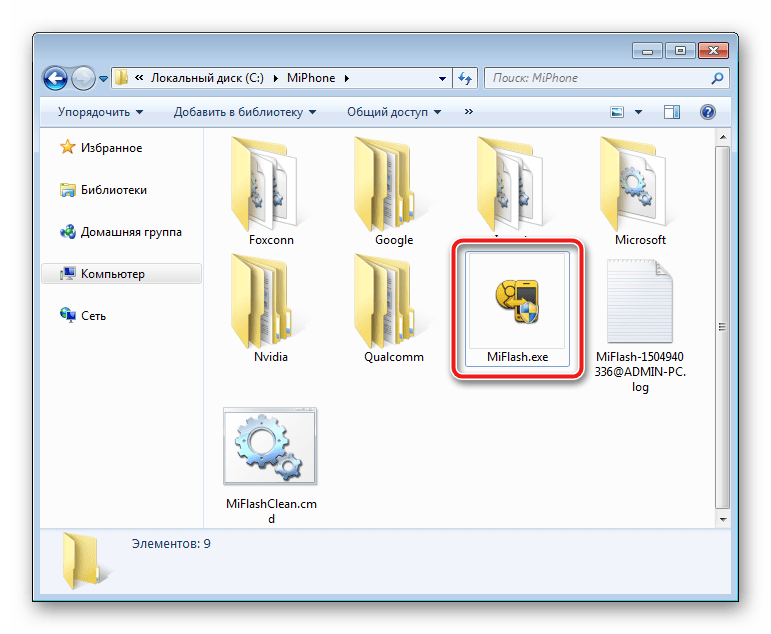
Task: Select the Nvidia folder
Action: [271, 309]
